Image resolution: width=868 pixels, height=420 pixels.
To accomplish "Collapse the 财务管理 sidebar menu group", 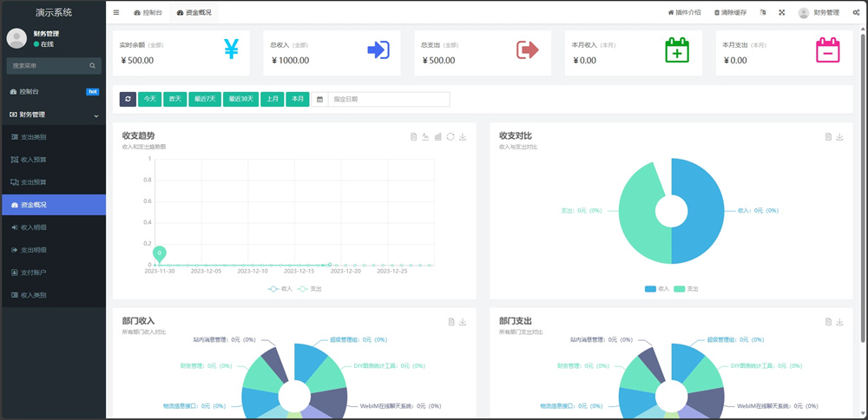I will [x=53, y=115].
